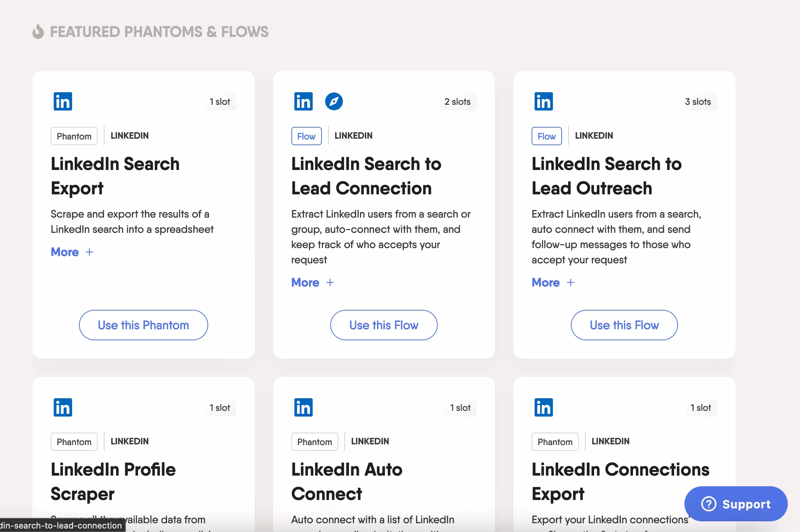Click LinkedIn icon on Lead Outreach card
Viewport: 800px width, 532px height.
pos(543,101)
